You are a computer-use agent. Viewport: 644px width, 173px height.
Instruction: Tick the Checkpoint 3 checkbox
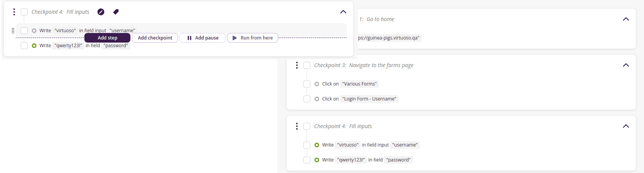click(307, 65)
